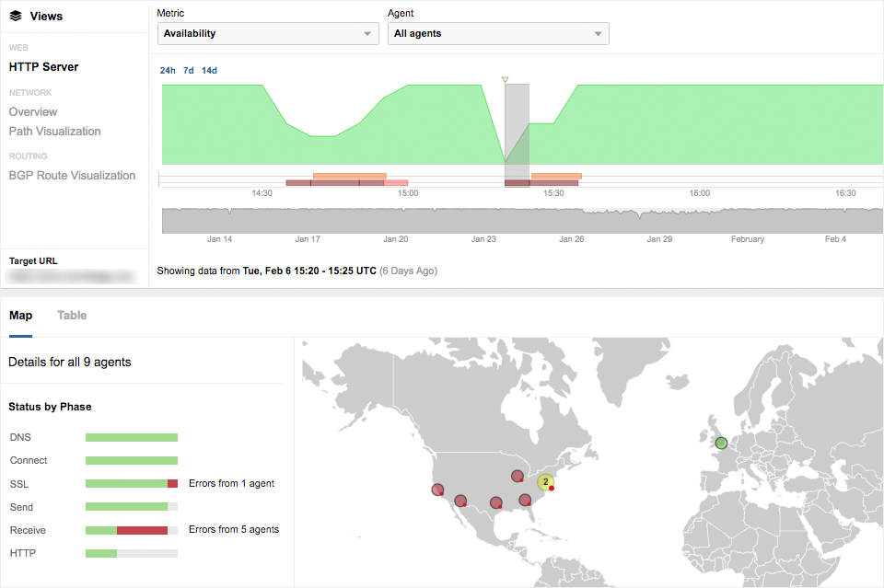Open the Metric dropdown showing Availability
The image size is (884, 588).
(x=268, y=34)
